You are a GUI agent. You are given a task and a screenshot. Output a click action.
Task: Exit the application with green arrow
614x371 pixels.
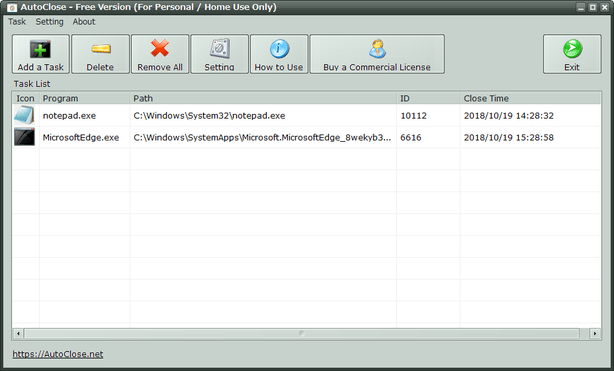click(572, 54)
